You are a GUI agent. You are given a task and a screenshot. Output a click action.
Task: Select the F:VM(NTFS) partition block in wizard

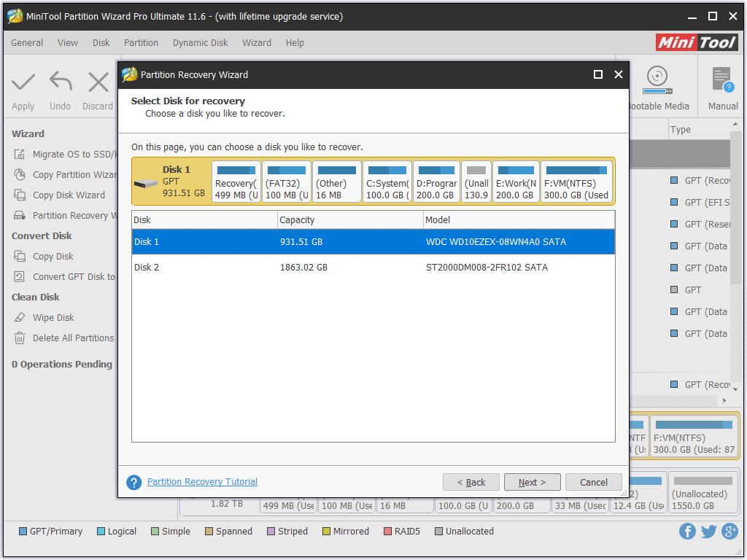pyautogui.click(x=576, y=182)
